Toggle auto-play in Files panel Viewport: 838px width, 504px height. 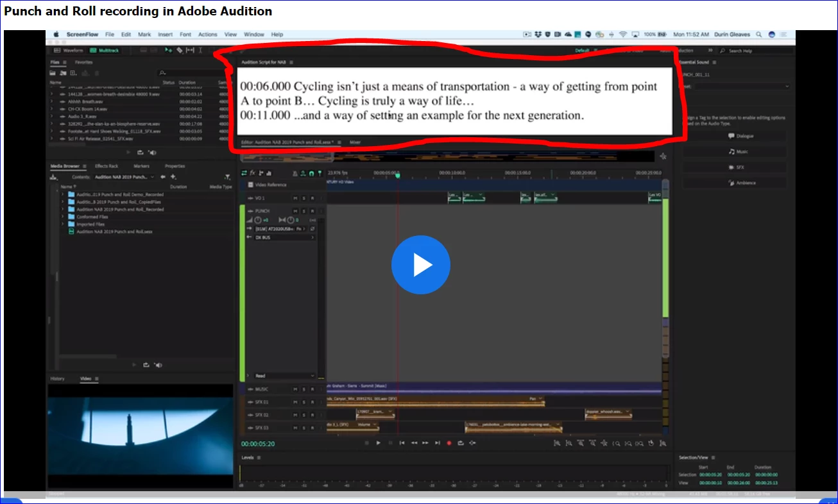pos(152,152)
